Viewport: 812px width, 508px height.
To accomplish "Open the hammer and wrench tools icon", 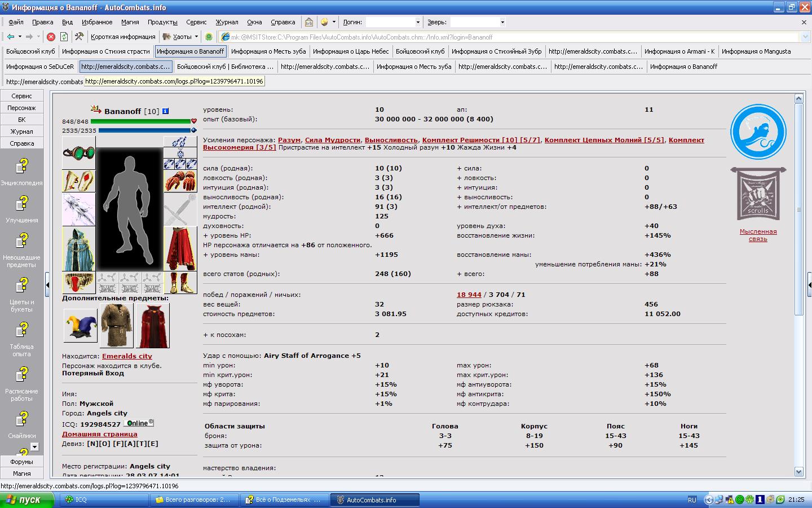I will tap(80, 37).
